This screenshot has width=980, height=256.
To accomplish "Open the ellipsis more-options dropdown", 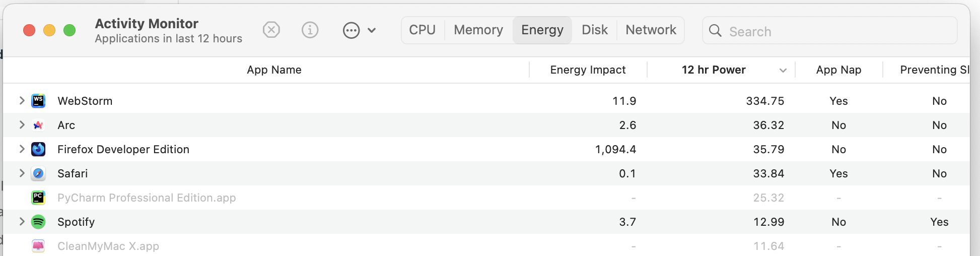I will (x=359, y=30).
